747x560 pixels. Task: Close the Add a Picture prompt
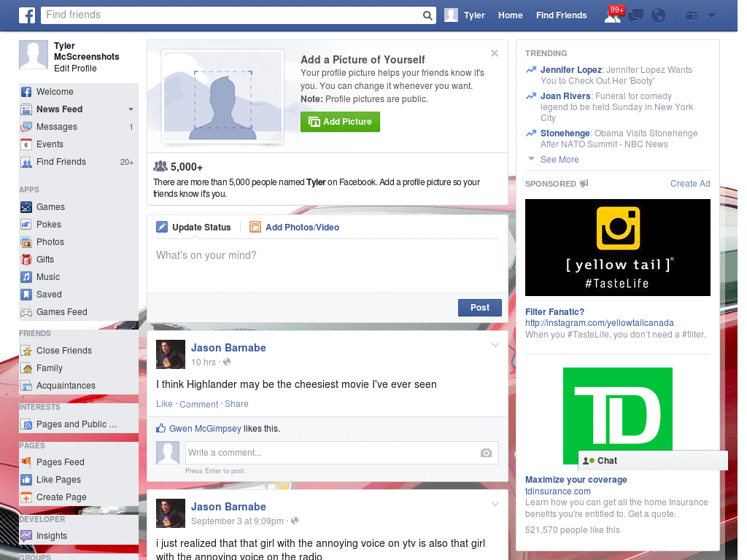point(495,53)
